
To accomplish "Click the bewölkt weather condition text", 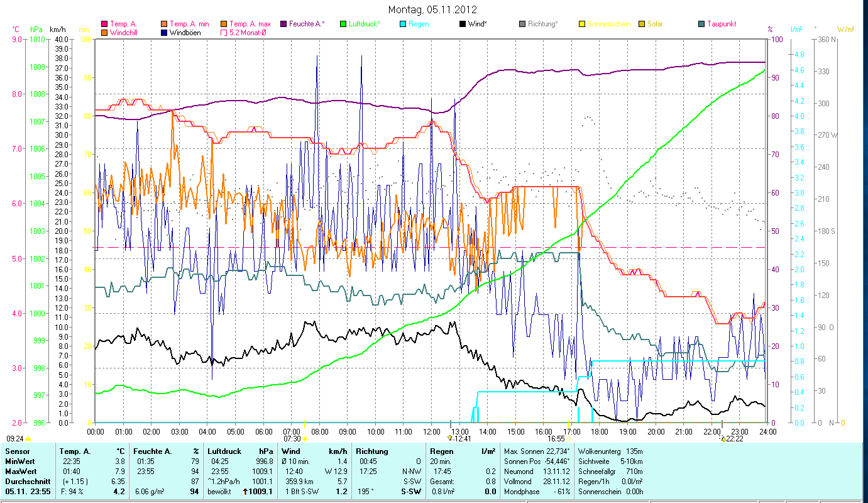I will pos(221,492).
